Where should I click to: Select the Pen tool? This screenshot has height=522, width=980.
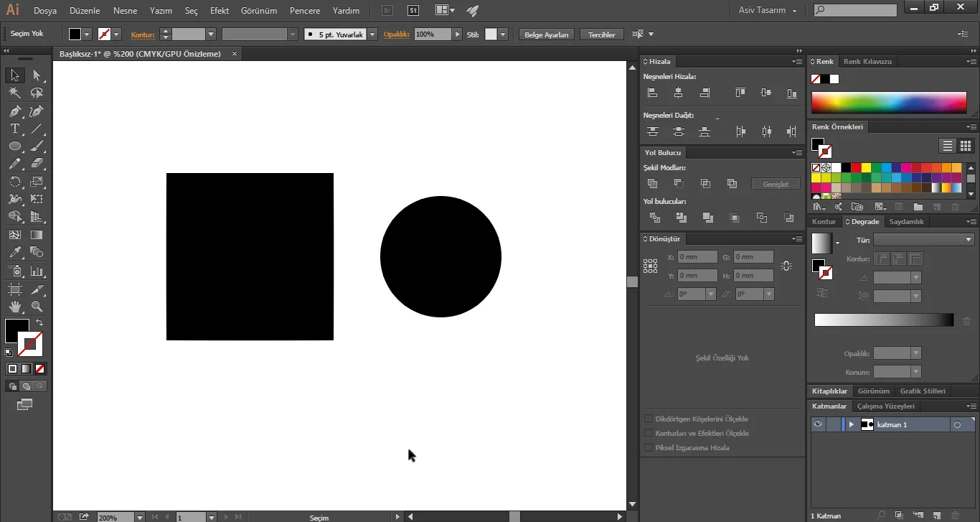tap(14, 111)
